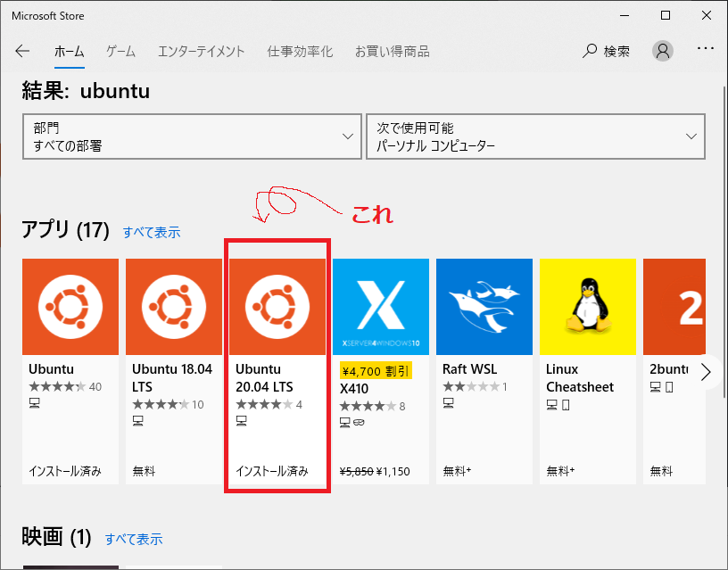The width and height of the screenshot is (728, 570).
Task: Select the Raft WSL title
Action: tap(469, 369)
